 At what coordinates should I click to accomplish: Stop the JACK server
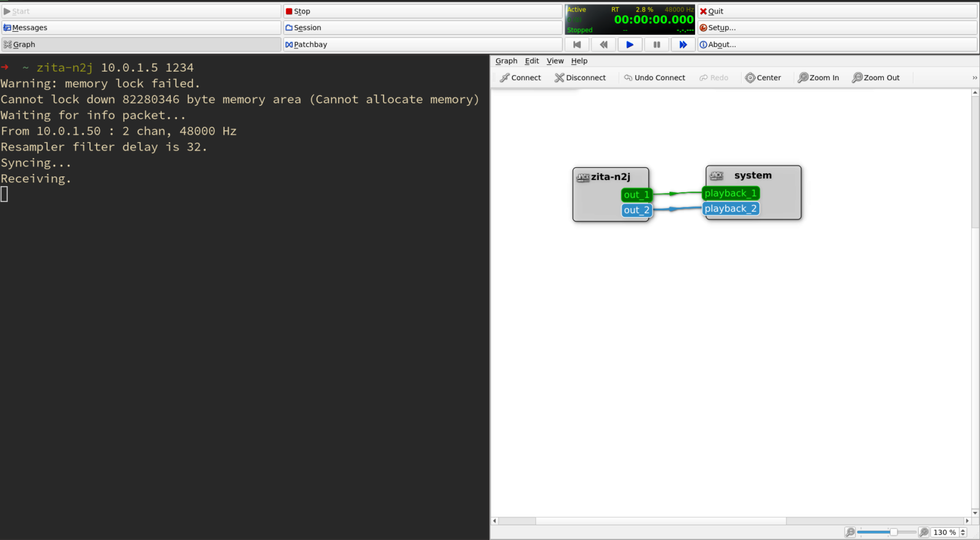coord(423,11)
